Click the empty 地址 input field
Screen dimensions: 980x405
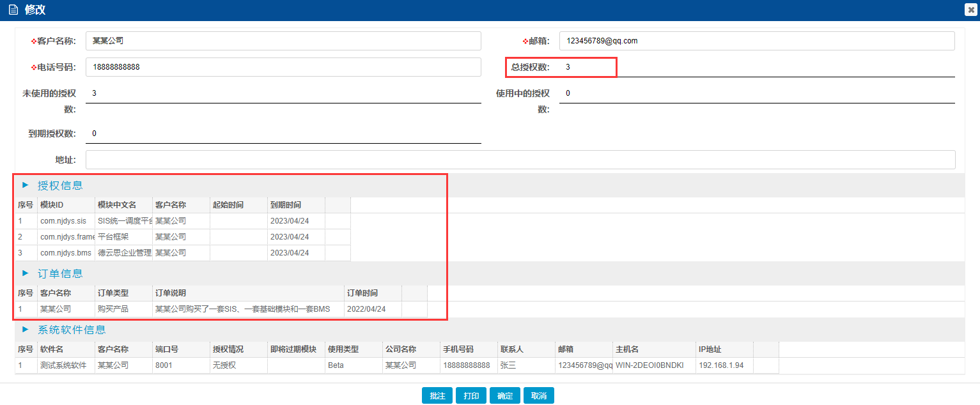click(x=520, y=160)
